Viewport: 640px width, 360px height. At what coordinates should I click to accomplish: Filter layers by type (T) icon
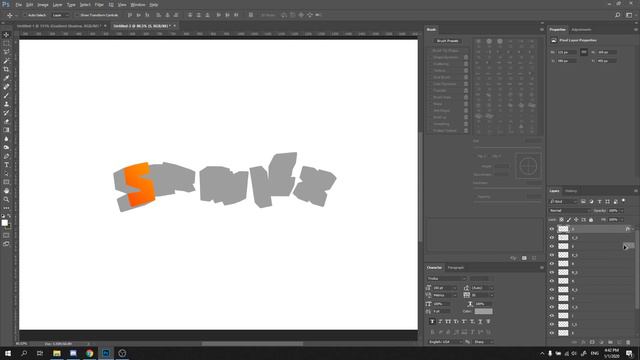pos(599,202)
